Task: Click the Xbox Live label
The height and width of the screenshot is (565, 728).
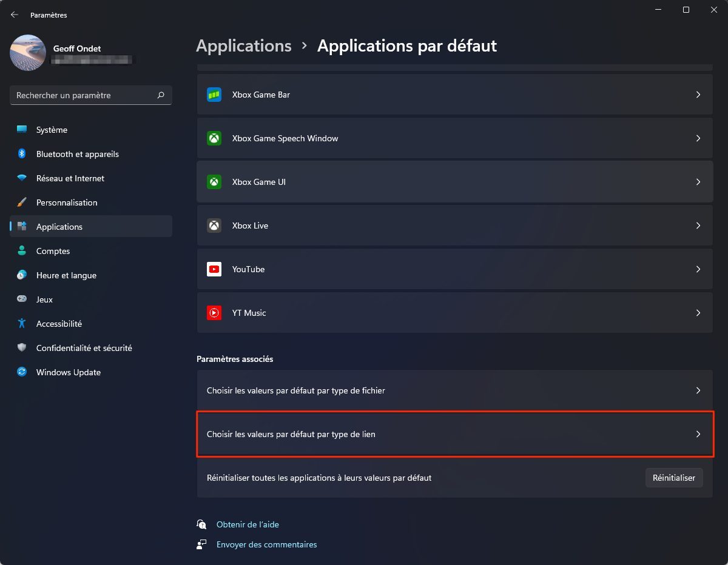Action: 250,226
